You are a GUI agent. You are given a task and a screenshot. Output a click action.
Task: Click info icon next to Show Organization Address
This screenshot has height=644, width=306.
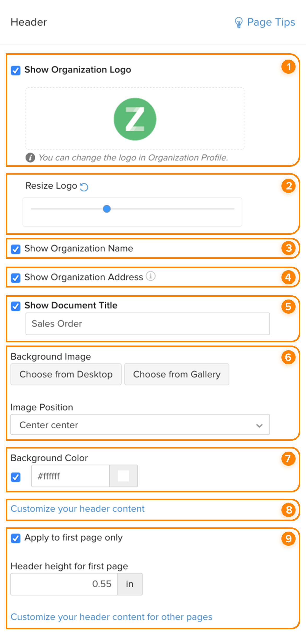(151, 276)
